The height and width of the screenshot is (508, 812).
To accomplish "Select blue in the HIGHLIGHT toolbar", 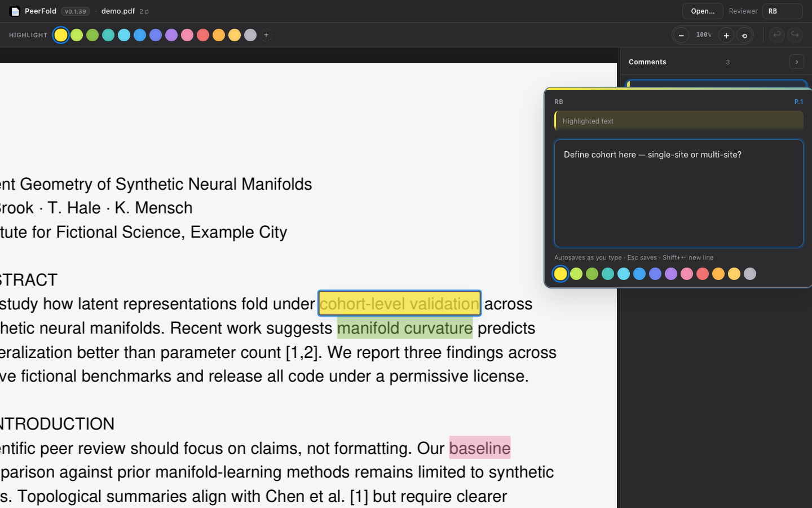I will (x=140, y=35).
